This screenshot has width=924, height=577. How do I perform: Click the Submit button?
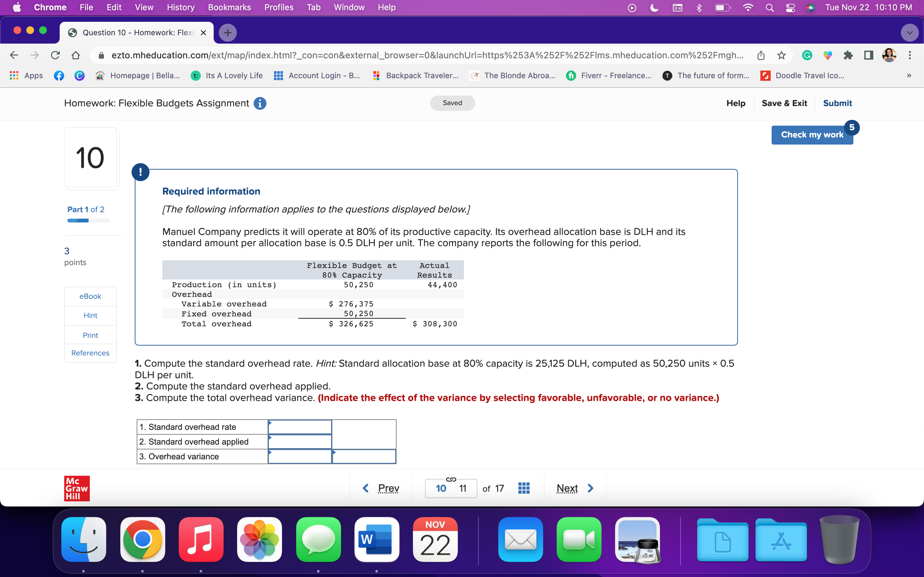(838, 103)
